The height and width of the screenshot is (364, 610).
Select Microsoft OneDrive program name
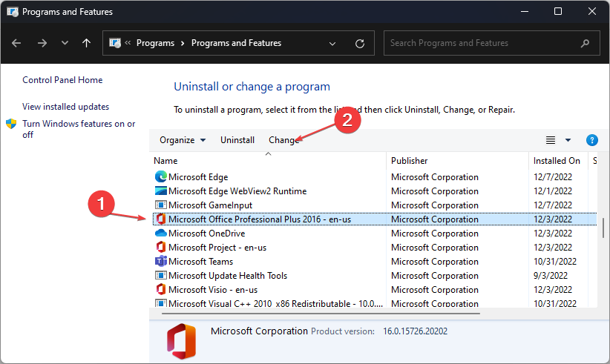[206, 234]
